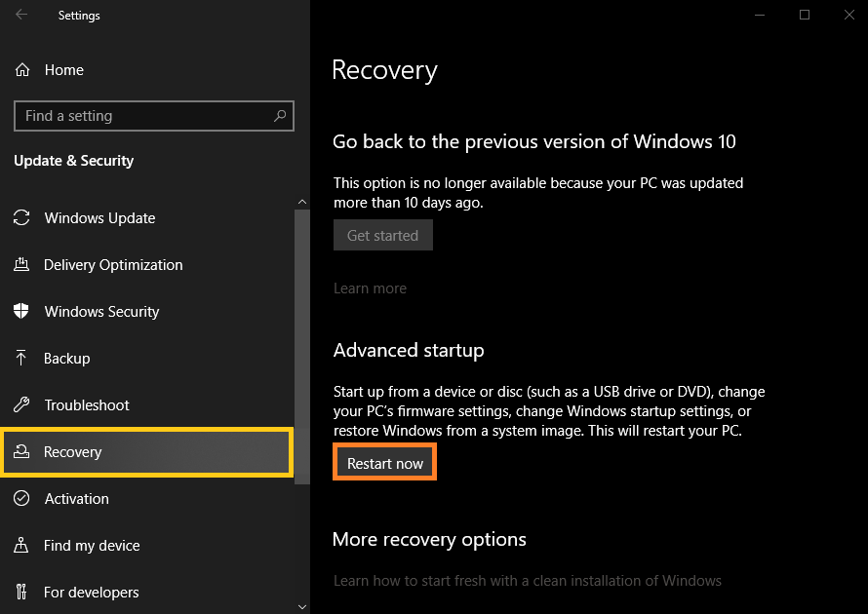The image size is (868, 614).
Task: Go back using the back arrow
Action: [21, 16]
